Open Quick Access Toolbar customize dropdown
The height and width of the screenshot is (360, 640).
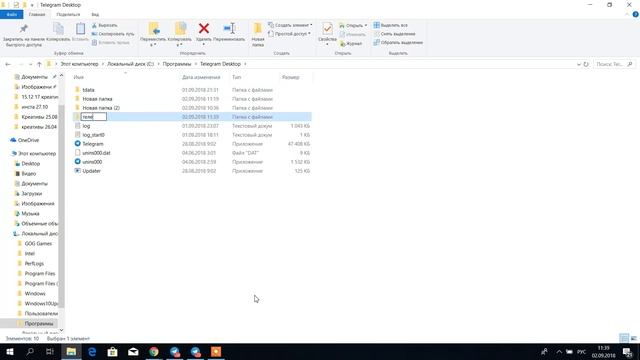click(x=32, y=5)
